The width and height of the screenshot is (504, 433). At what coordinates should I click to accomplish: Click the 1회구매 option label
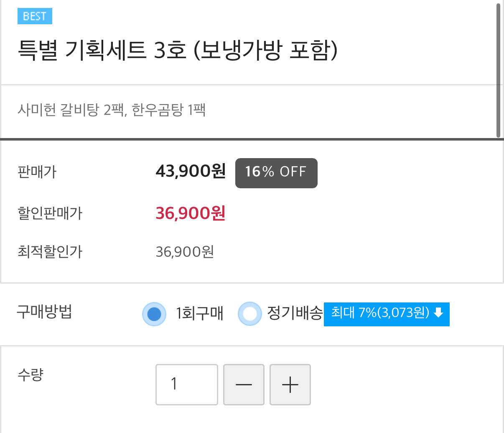200,313
